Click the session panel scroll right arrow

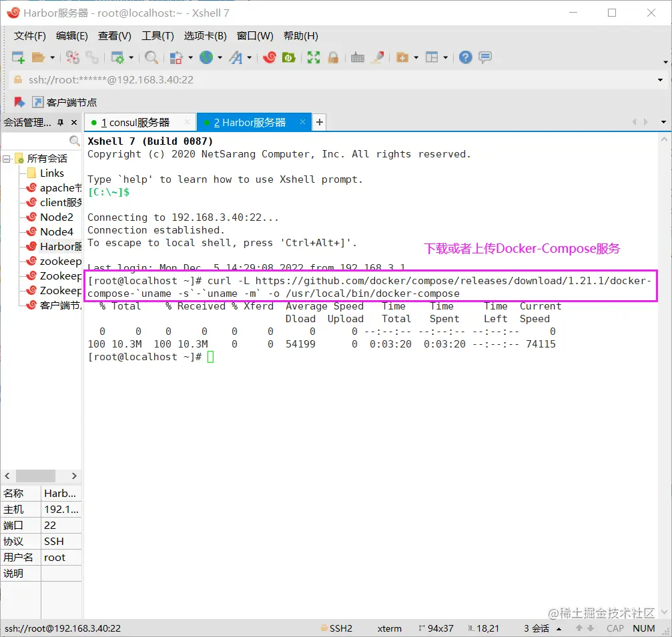73,476
